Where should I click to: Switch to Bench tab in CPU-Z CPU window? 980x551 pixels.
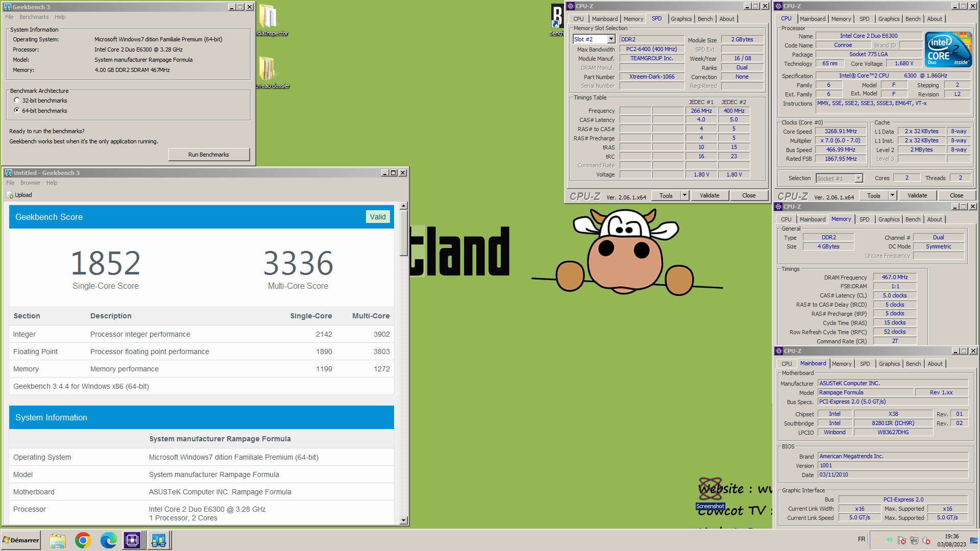[x=913, y=19]
